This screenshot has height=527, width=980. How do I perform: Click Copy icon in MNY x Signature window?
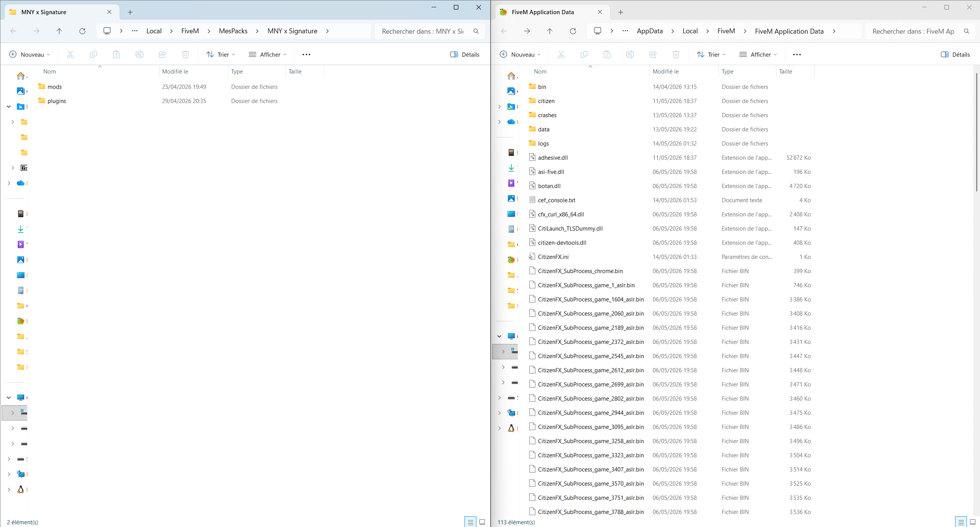[94, 54]
